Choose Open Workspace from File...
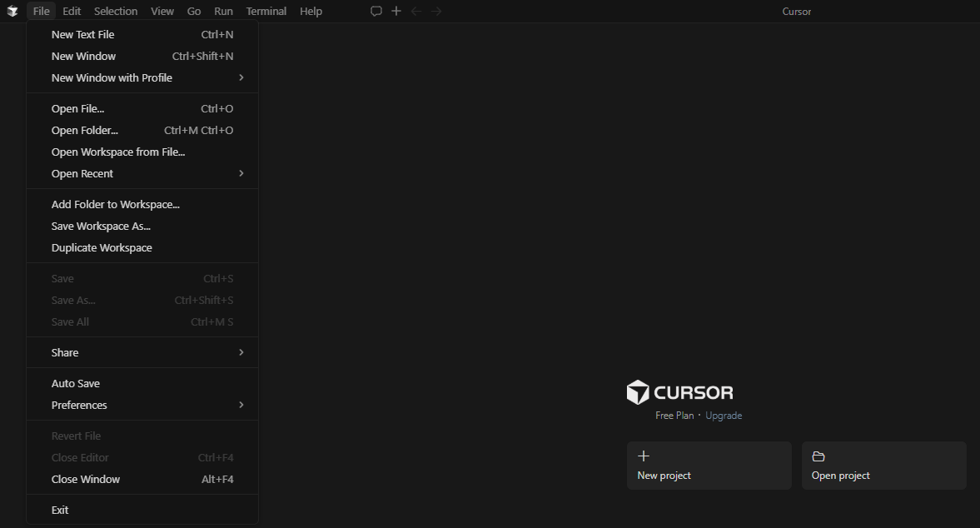This screenshot has width=980, height=528. [142, 152]
